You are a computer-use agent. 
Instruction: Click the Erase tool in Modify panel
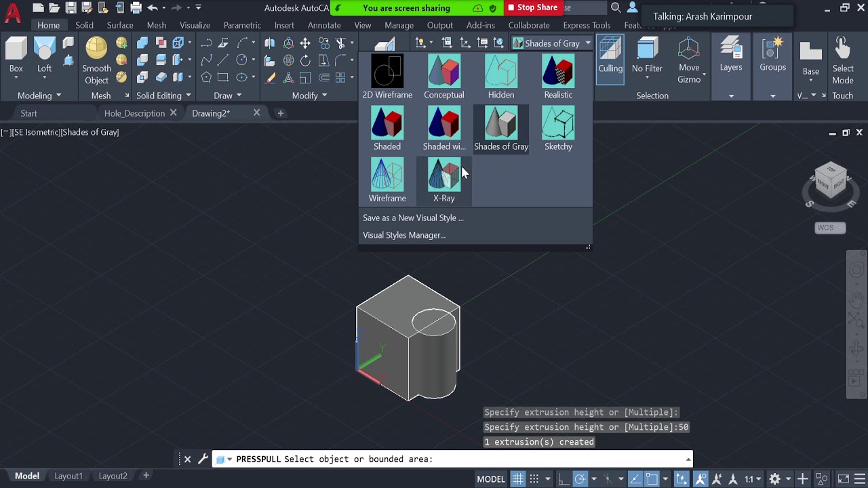270,77
